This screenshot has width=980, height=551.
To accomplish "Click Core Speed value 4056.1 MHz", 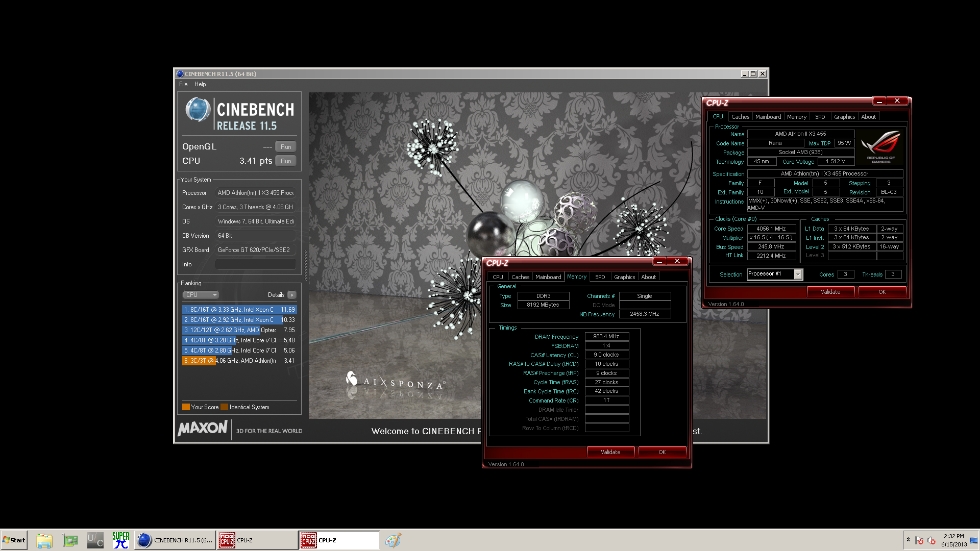I will pyautogui.click(x=771, y=229).
